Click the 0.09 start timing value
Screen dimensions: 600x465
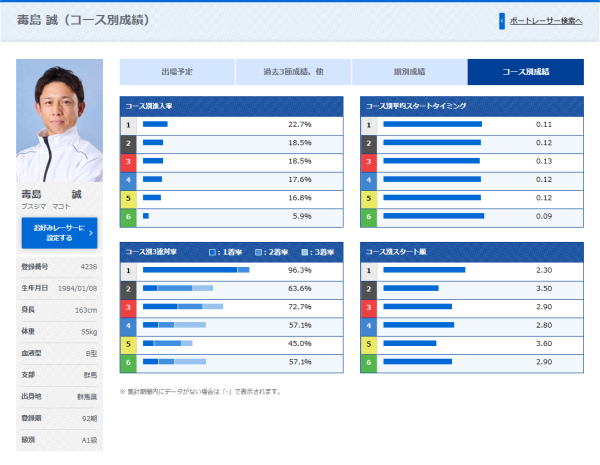[544, 216]
